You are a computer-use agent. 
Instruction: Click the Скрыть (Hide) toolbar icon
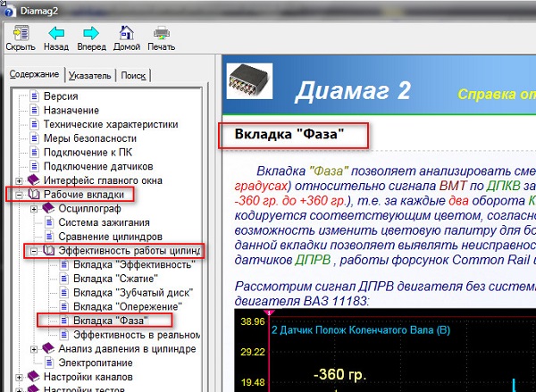click(x=21, y=33)
